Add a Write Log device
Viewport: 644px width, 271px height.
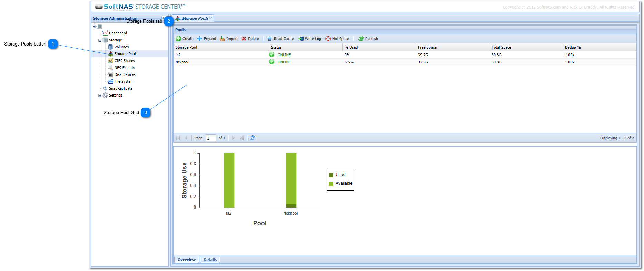[x=309, y=39]
